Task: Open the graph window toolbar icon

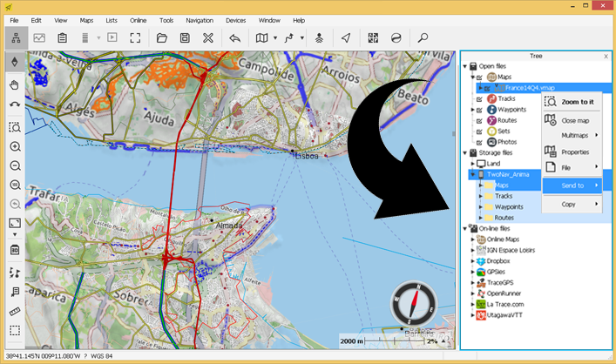Action: pos(39,38)
